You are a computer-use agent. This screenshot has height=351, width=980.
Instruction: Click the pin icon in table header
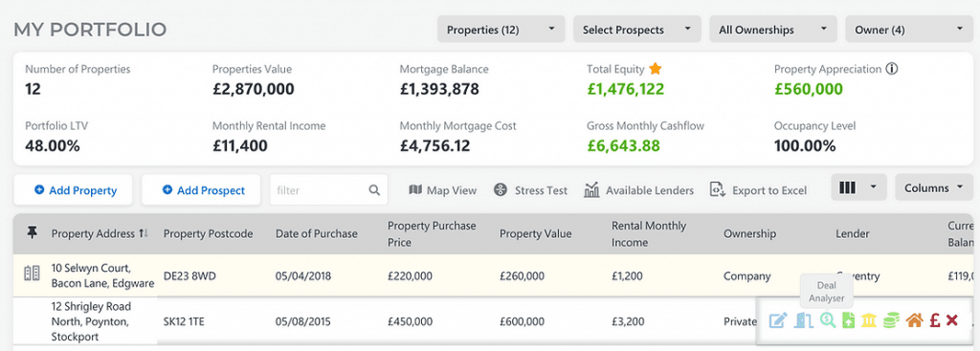[33, 233]
